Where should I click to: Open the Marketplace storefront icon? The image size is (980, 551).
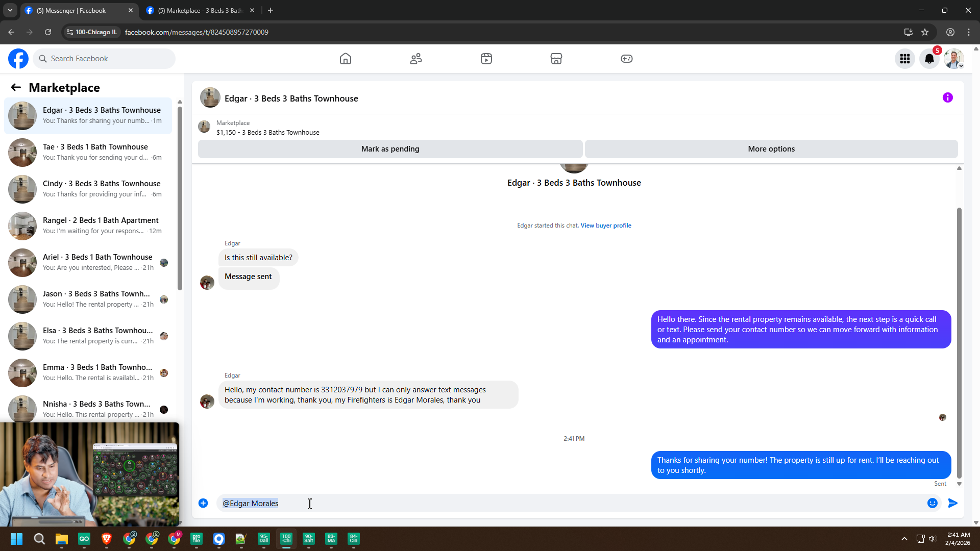pyautogui.click(x=556, y=59)
